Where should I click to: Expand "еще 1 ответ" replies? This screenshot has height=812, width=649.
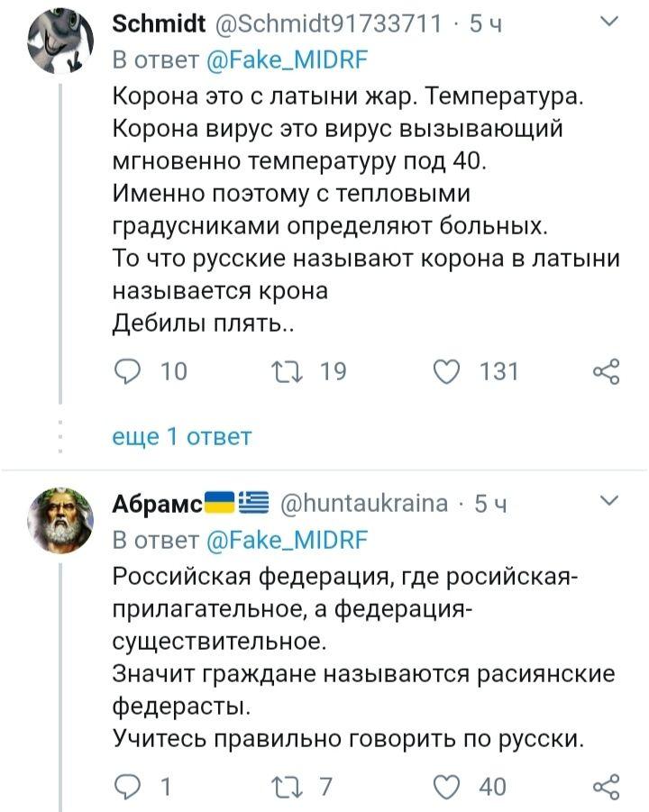[181, 437]
